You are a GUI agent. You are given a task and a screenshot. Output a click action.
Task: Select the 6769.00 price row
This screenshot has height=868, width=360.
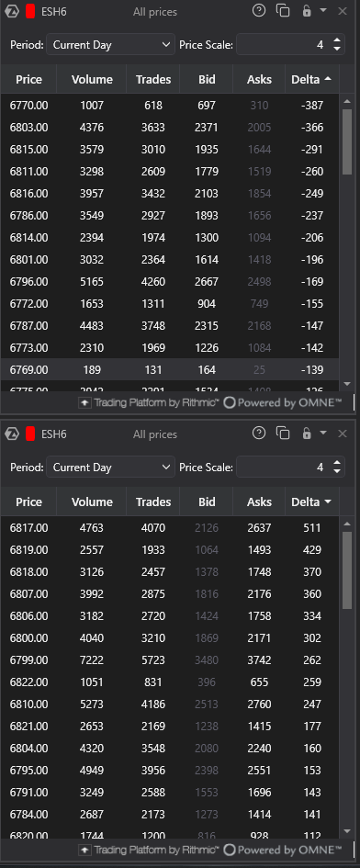point(170,370)
